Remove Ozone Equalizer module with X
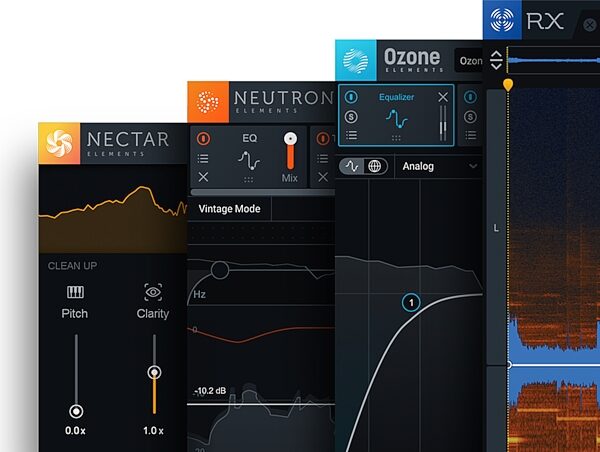The height and width of the screenshot is (452, 600). point(443,97)
